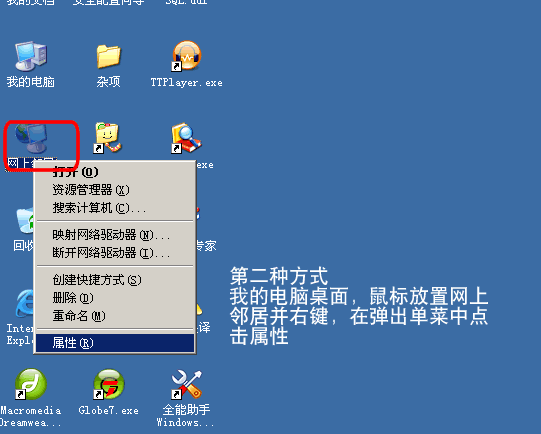Click the Macromedia Dreamweaver shortcut icon
Image resolution: width=541 pixels, height=434 pixels.
[x=31, y=384]
